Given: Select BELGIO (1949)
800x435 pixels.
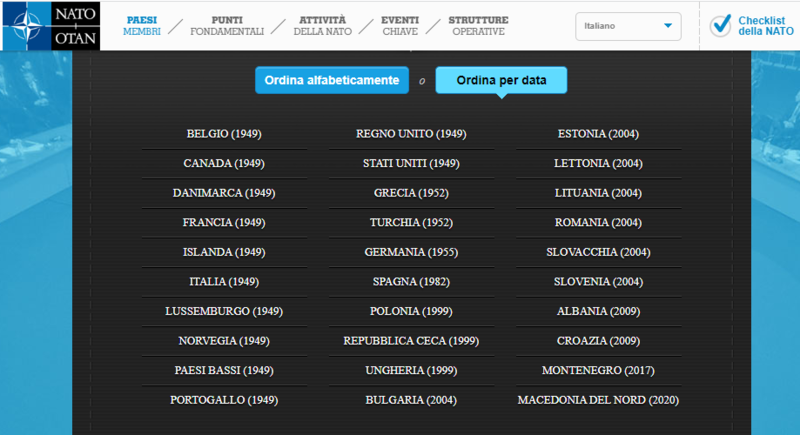Looking at the screenshot, I should pos(224,134).
